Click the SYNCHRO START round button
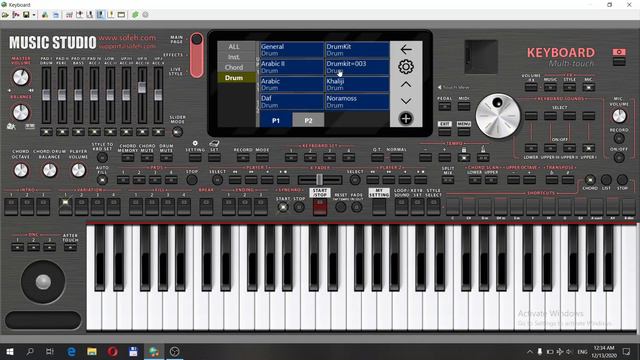Image resolution: width=640 pixels, height=360 pixels. [282, 207]
